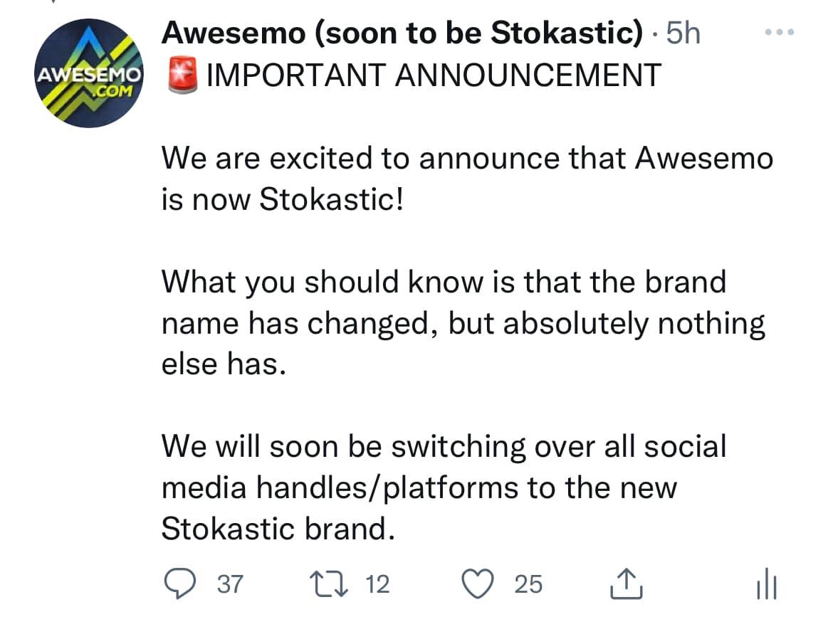
Task: Open the three-dot more options menu
Action: (780, 33)
